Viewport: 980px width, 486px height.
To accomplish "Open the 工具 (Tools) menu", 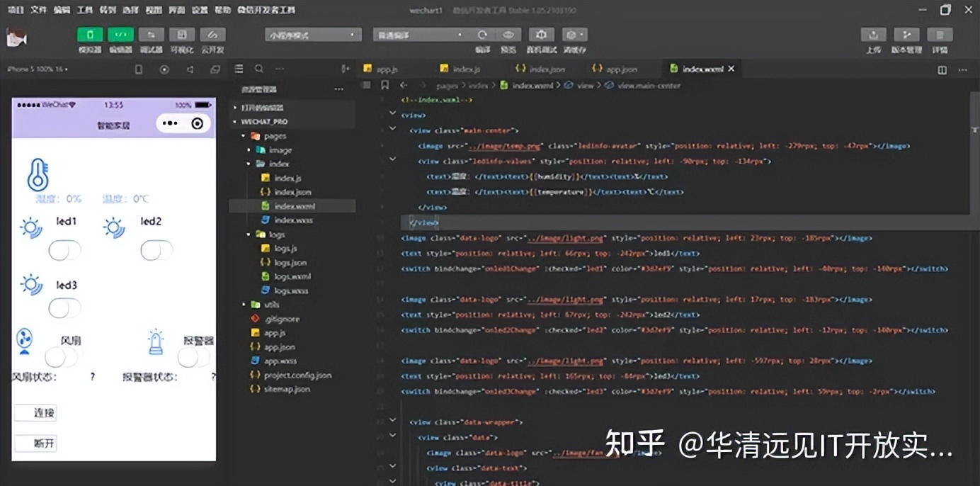I will (86, 9).
